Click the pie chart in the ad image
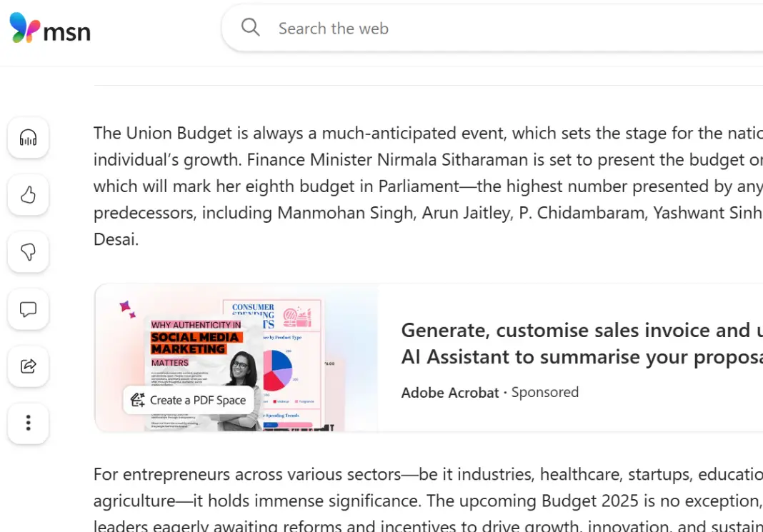This screenshot has width=763, height=532. tap(277, 369)
